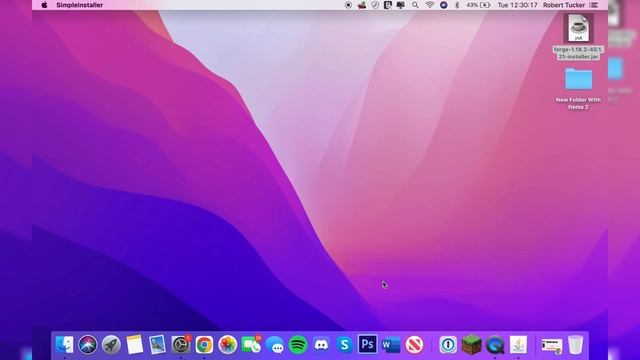
Task: Open the SimpleInstaller application menu
Action: pyautogui.click(x=80, y=5)
